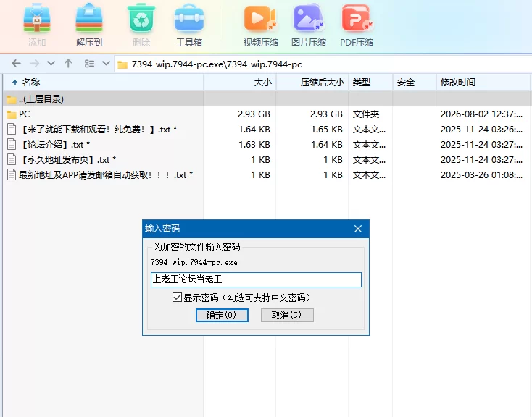The image size is (532, 417).
Task: Go back with the left arrow
Action: coord(16,64)
